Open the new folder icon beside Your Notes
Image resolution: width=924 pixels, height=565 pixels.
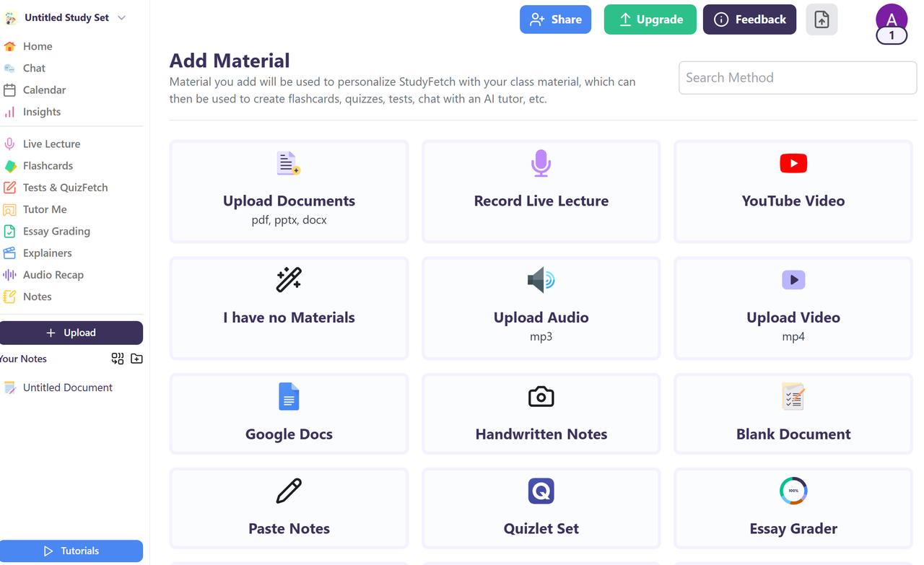pos(136,359)
